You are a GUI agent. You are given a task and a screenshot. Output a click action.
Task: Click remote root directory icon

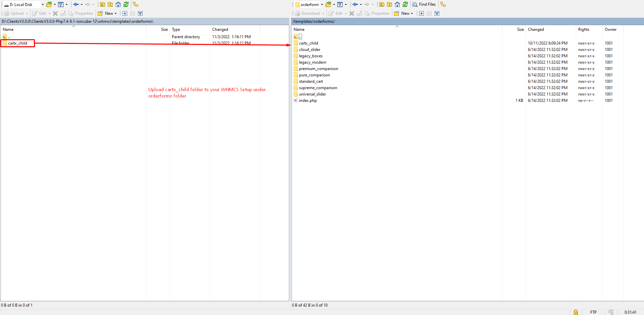click(389, 4)
